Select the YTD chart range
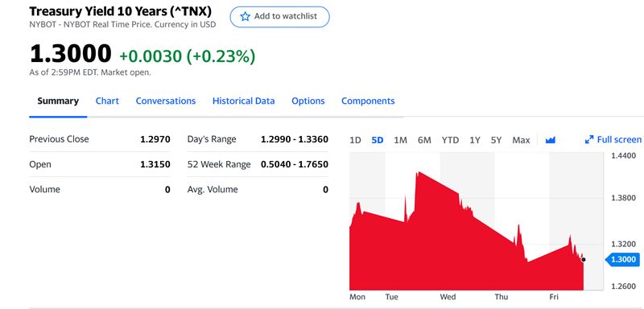Viewport: 644px width, 309px height. click(450, 140)
